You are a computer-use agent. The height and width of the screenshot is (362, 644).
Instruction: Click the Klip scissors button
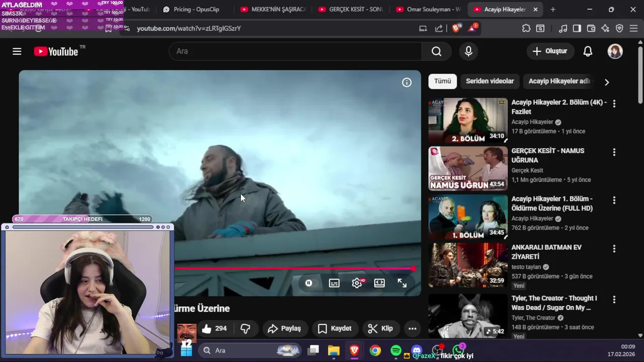[380, 328]
